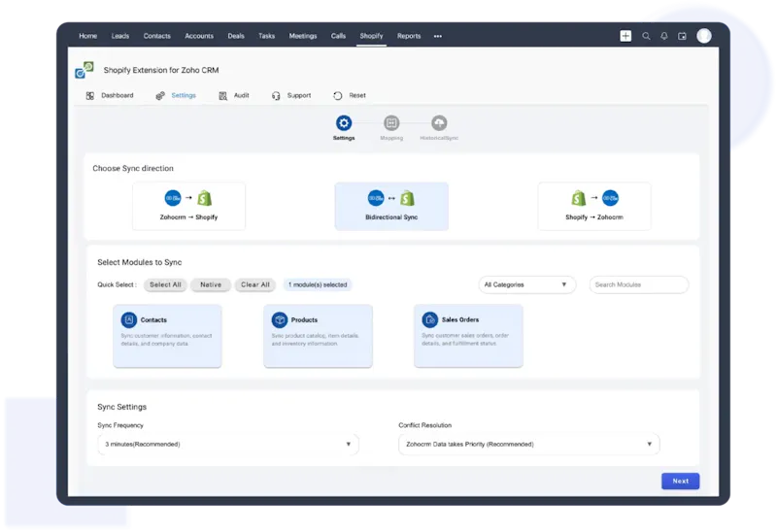Screen dimensions: 777x532
Task: Open the Tasks tab
Action: [266, 36]
